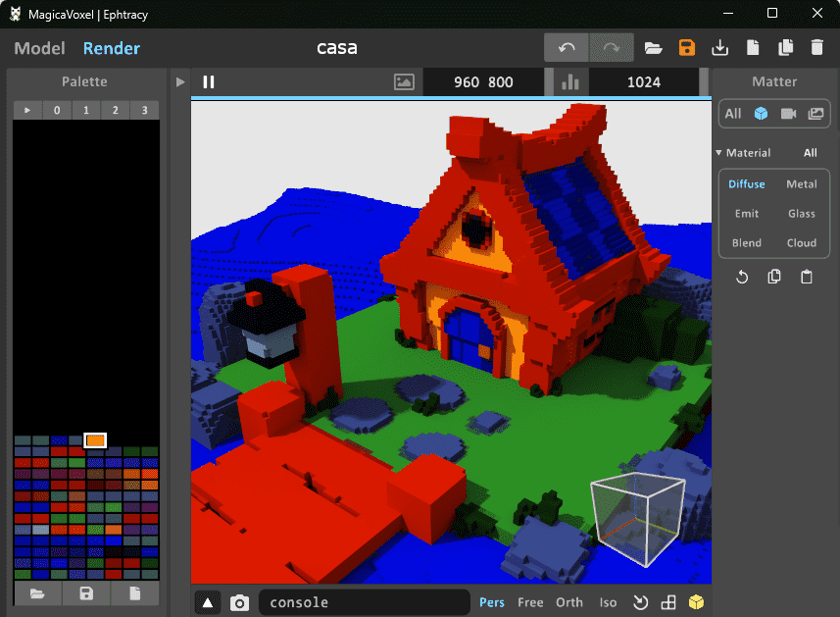Select the All tab in Matter panel
Screen dimensions: 840x617
[733, 114]
